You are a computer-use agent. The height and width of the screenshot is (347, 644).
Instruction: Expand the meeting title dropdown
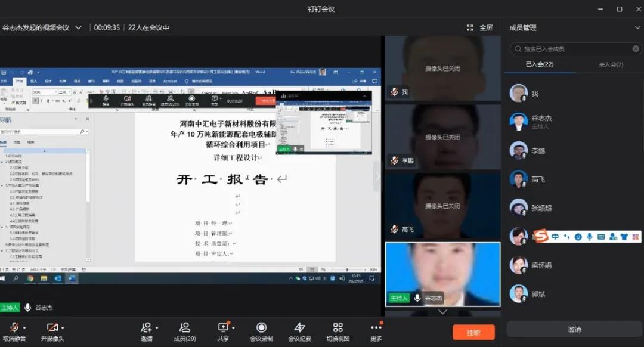pyautogui.click(x=78, y=27)
